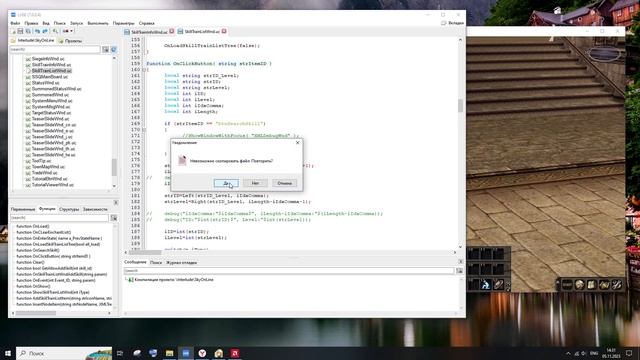Open the Поиск menu in the menu bar

[x=60, y=23]
